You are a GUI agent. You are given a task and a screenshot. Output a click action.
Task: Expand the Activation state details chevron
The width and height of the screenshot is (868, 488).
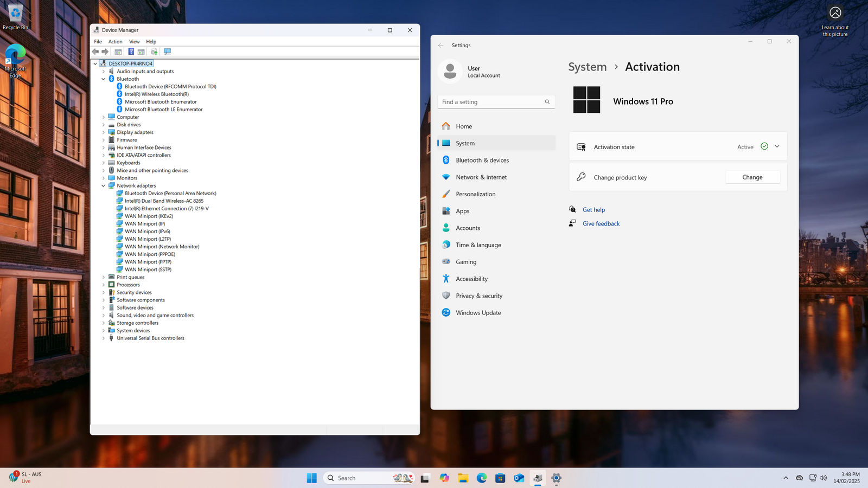[777, 146]
